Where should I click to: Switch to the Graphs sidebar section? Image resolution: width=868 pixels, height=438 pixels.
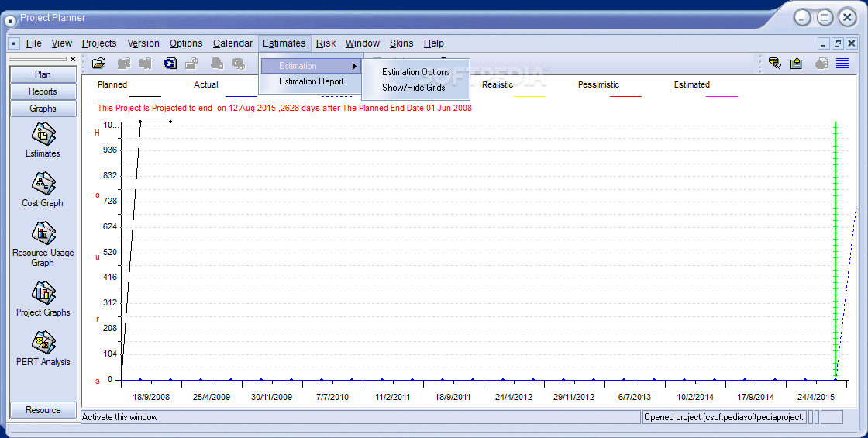[43, 109]
